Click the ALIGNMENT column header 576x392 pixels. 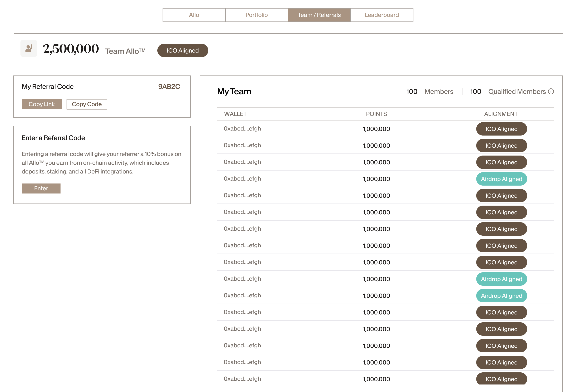click(x=501, y=114)
